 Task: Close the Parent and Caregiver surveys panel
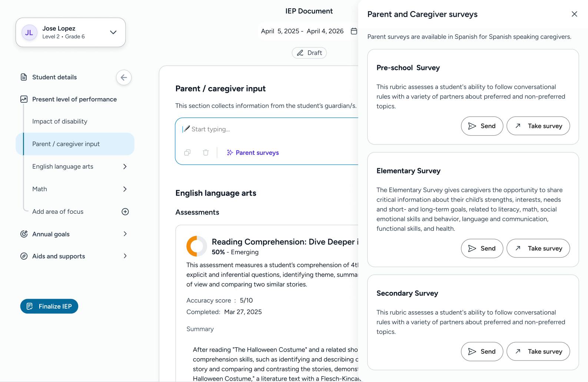(x=574, y=14)
